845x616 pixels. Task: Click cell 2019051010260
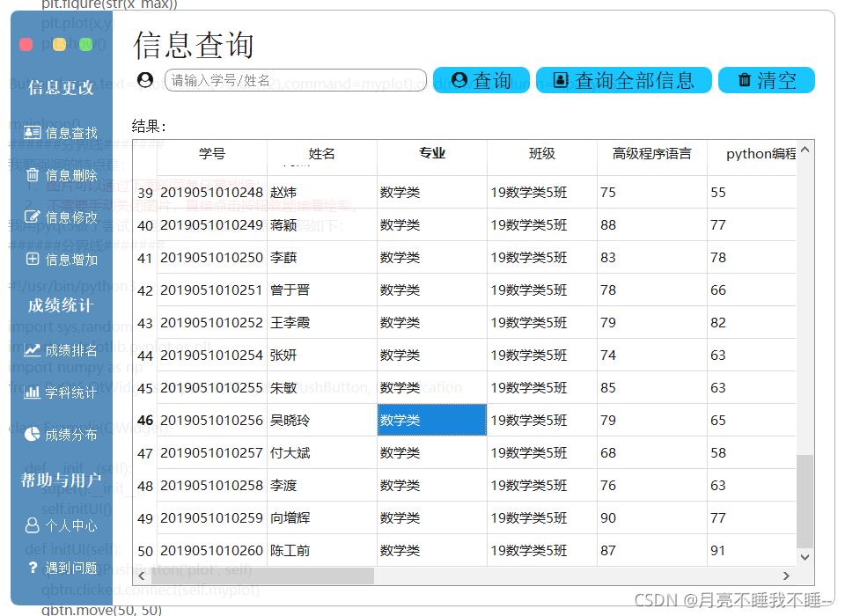click(212, 551)
